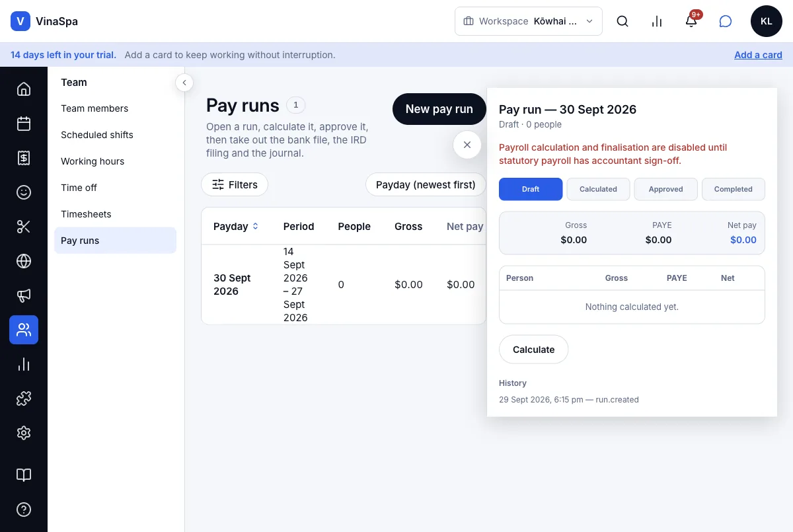Click the VinaSpa logo icon
Viewport: 793px width, 532px height.
pyautogui.click(x=21, y=21)
